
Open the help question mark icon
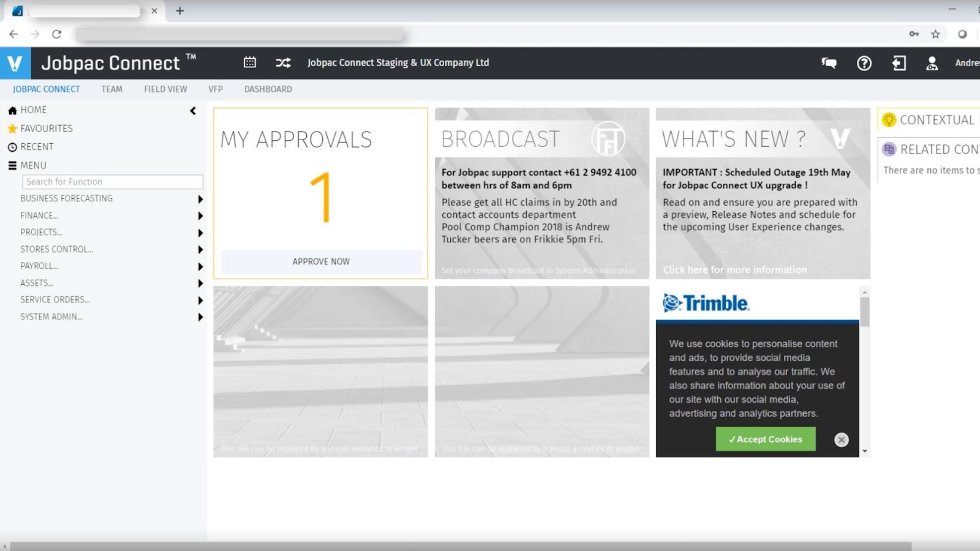864,63
